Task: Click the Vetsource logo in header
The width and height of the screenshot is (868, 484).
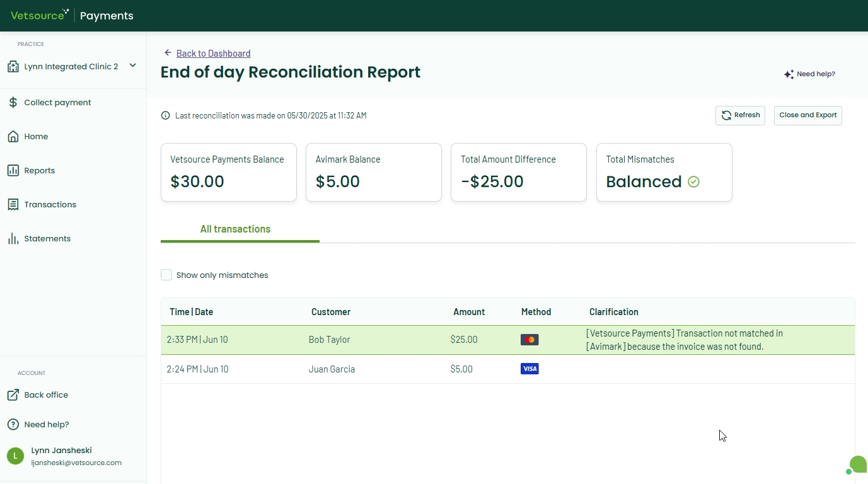Action: pos(40,15)
